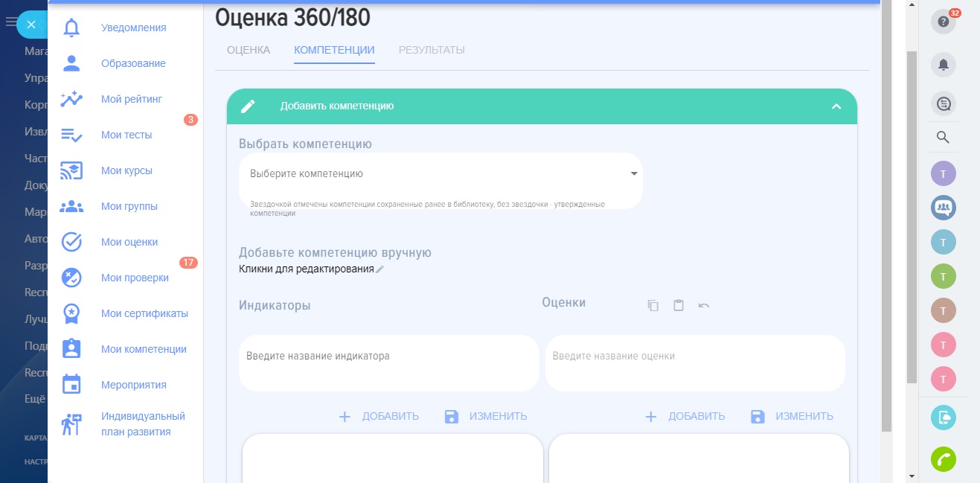Switch to the Оценка tab
The width and height of the screenshot is (980, 483).
pyautogui.click(x=248, y=50)
